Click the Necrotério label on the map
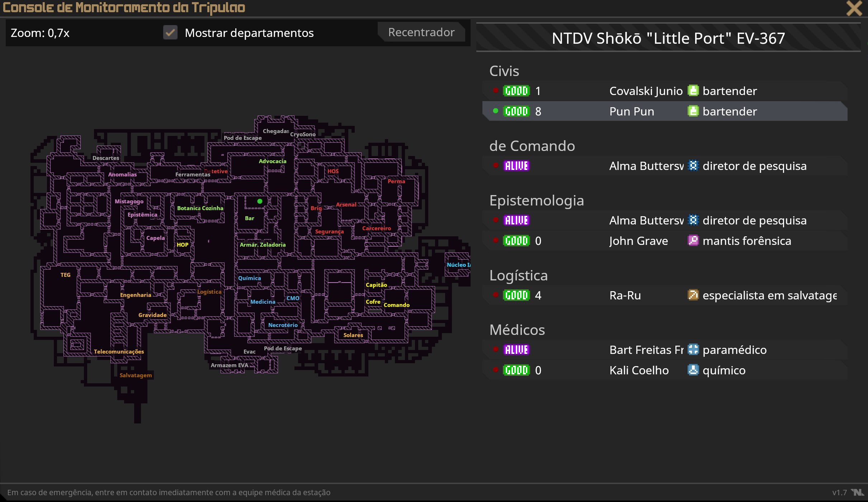 (x=283, y=325)
